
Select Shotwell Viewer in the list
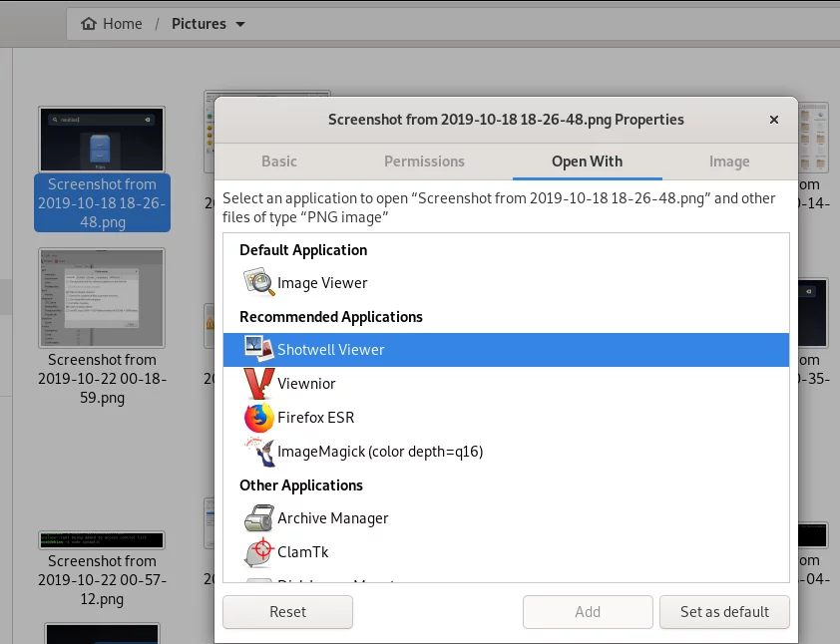(506, 350)
